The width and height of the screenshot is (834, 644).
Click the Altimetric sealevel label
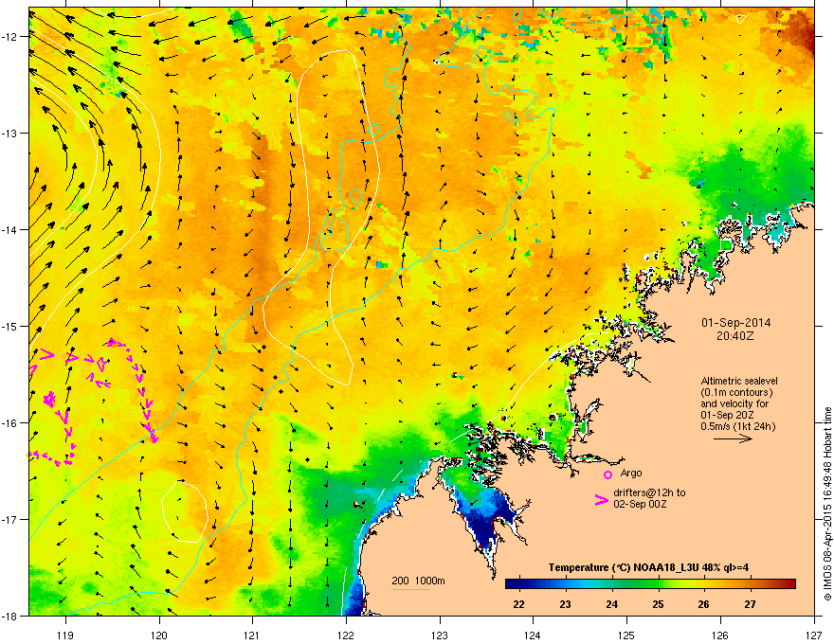tap(739, 381)
